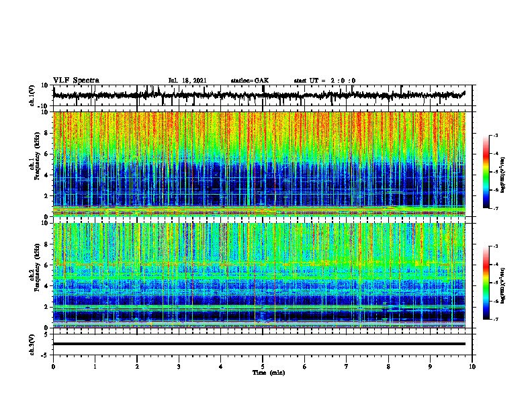Click the ch.1 voltage waveform trace panel

point(263,95)
